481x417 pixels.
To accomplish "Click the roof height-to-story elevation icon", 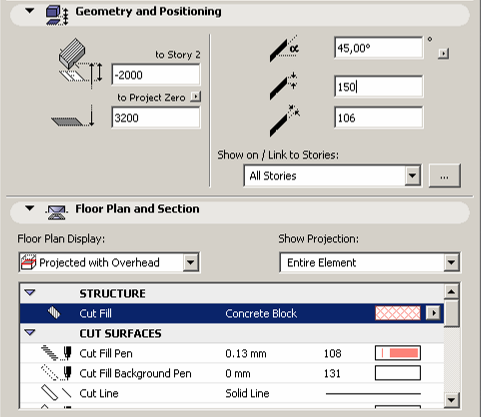I will coord(80,63).
